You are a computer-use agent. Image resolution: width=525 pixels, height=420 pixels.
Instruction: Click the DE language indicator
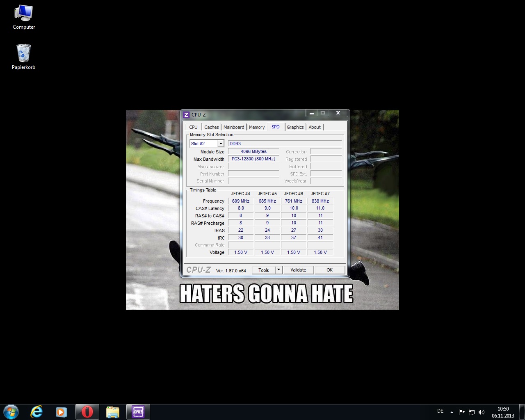[x=441, y=411]
